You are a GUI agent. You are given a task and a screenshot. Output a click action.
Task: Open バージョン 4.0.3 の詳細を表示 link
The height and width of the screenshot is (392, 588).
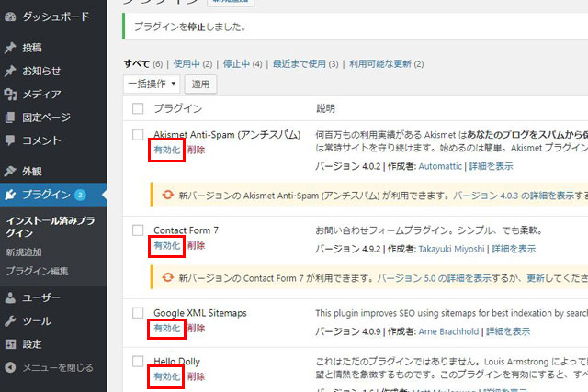click(x=514, y=196)
